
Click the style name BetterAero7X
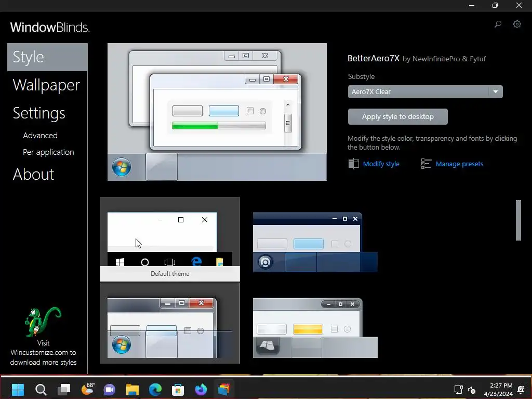374,58
